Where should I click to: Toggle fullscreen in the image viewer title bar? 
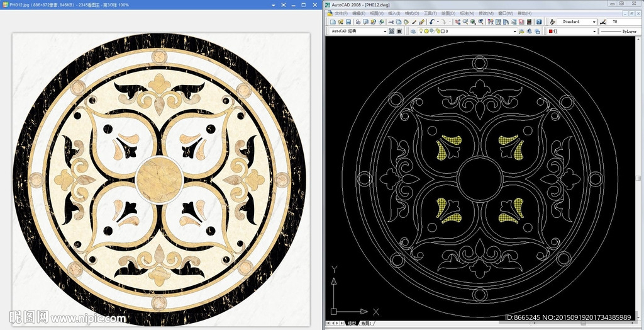coord(282,5)
